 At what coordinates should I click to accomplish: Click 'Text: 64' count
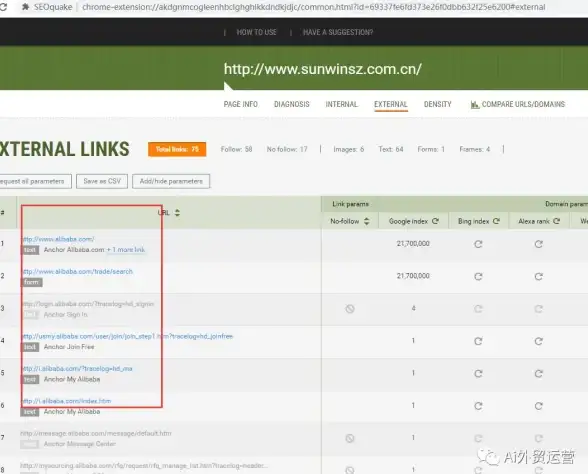pos(391,149)
